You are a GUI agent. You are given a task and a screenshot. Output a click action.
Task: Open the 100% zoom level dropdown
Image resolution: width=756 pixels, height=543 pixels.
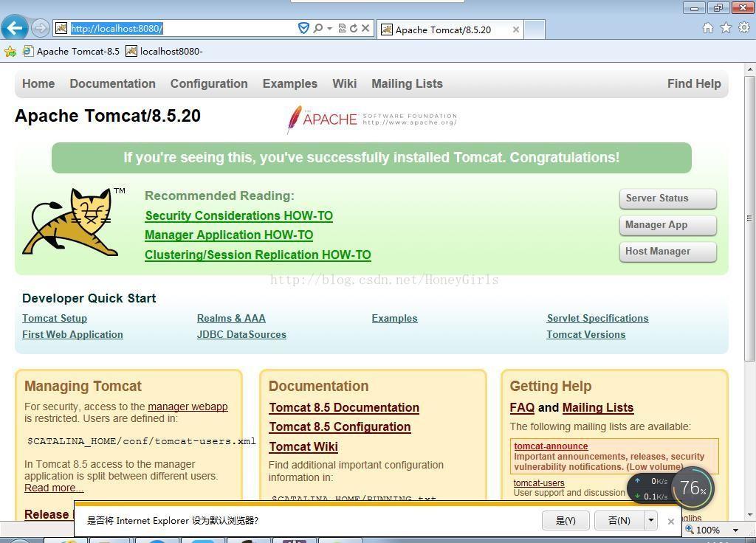coord(735,530)
